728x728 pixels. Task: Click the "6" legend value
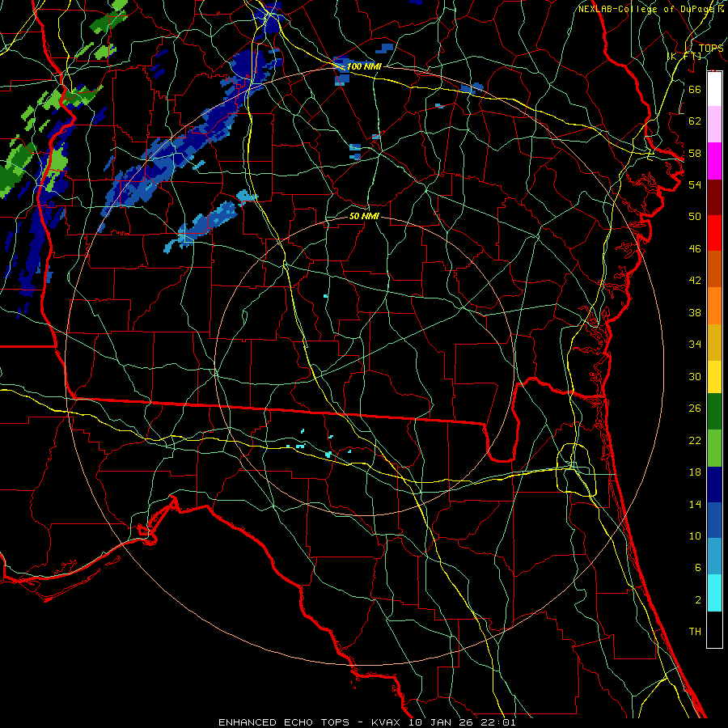(698, 567)
